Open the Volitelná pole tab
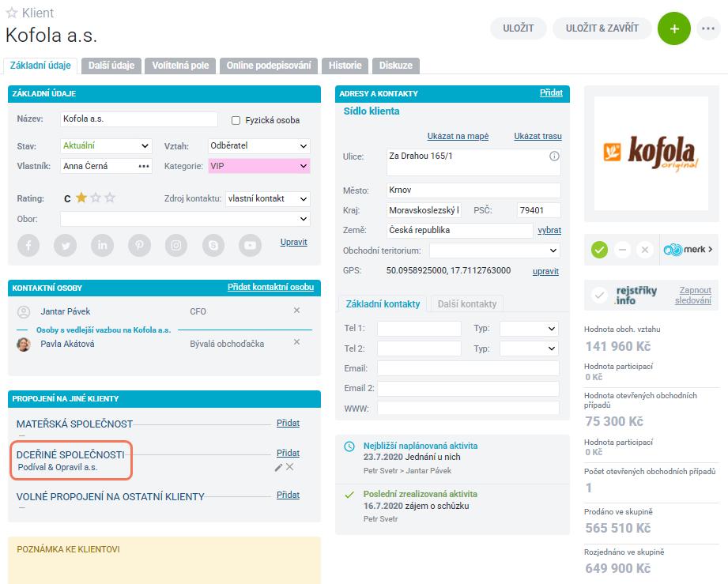Screen dimensions: 728x584 180,66
